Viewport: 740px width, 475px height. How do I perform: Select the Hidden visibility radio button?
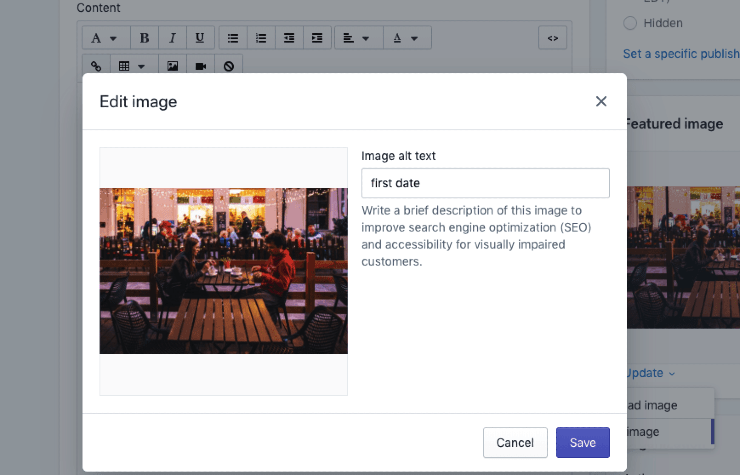click(630, 22)
